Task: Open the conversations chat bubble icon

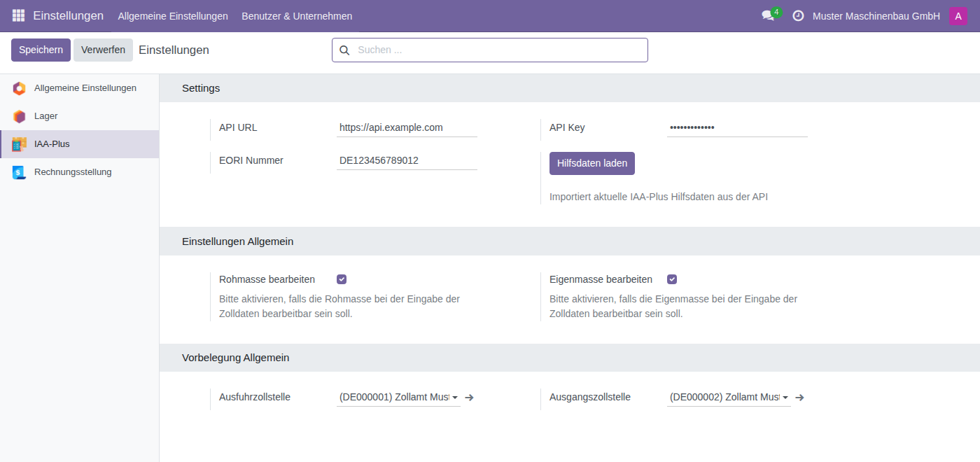Action: coord(768,15)
